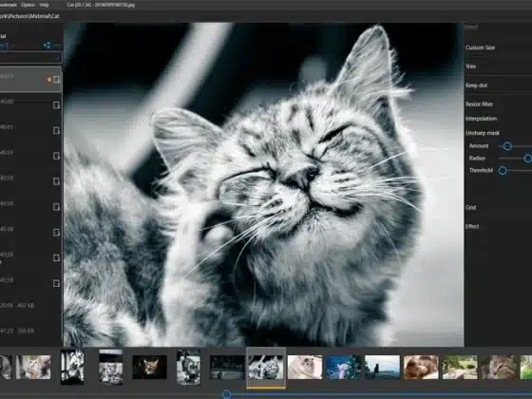Click the Unsharp mask Amount slider handle
Image resolution: width=532 pixels, height=399 pixels.
click(507, 146)
